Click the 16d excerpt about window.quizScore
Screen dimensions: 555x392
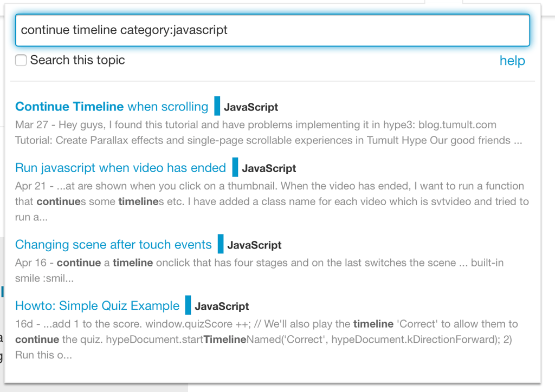tap(266, 339)
